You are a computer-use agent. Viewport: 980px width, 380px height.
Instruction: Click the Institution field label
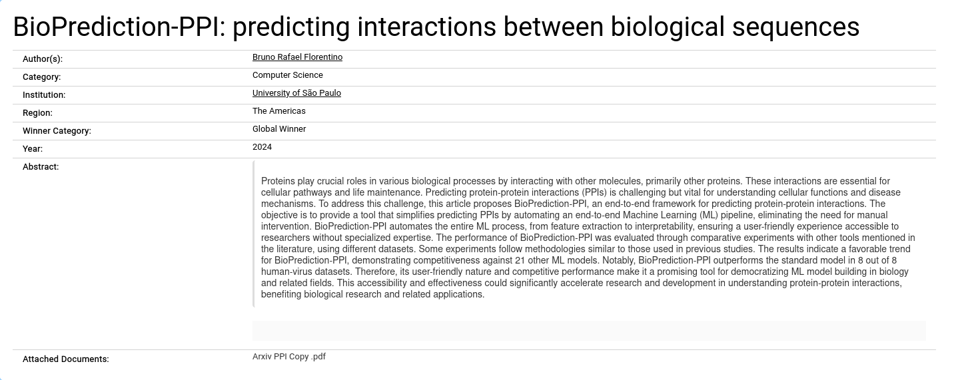[44, 95]
